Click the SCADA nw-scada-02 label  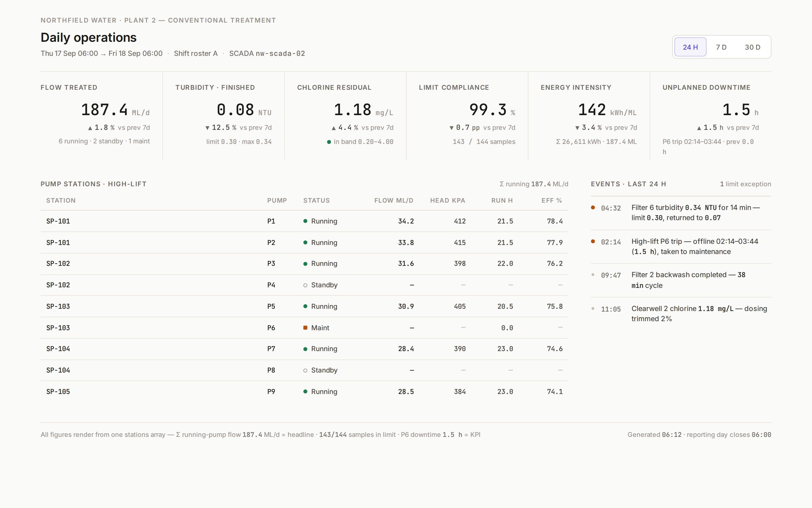point(267,53)
